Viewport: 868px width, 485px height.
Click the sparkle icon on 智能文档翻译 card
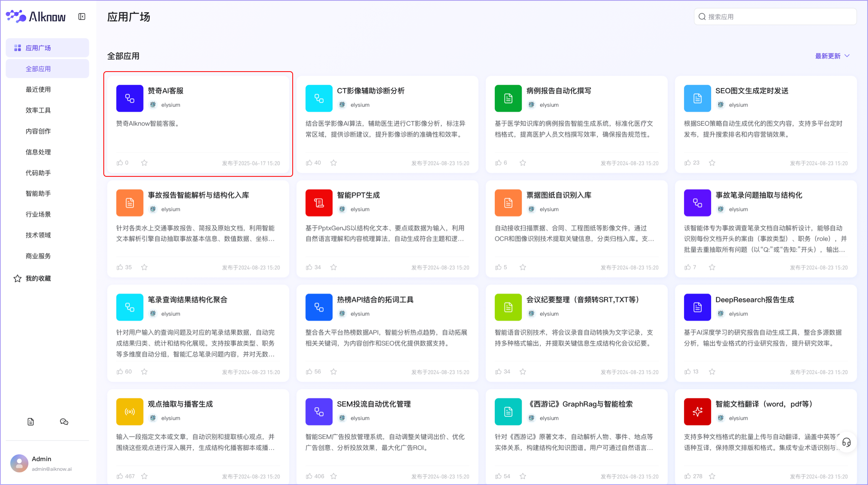697,412
